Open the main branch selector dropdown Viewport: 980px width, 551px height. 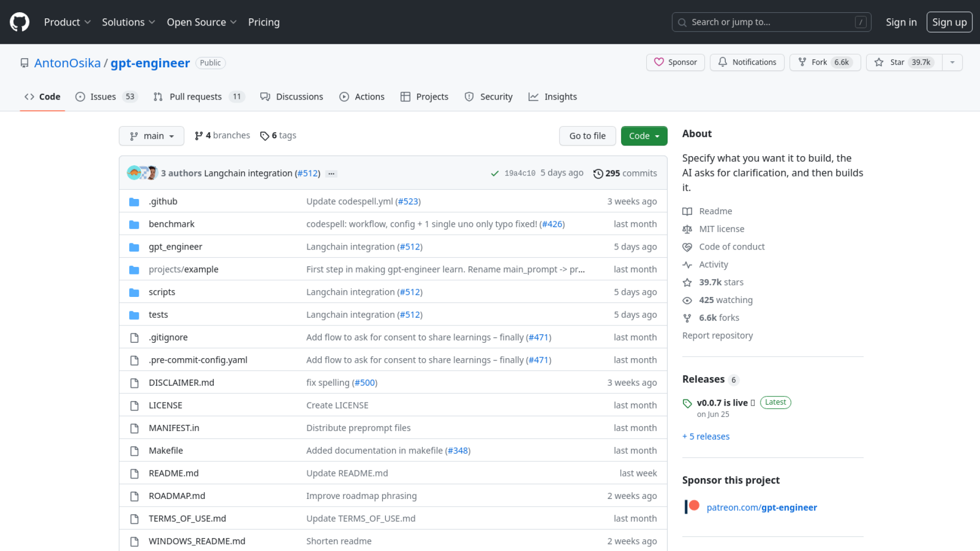151,136
